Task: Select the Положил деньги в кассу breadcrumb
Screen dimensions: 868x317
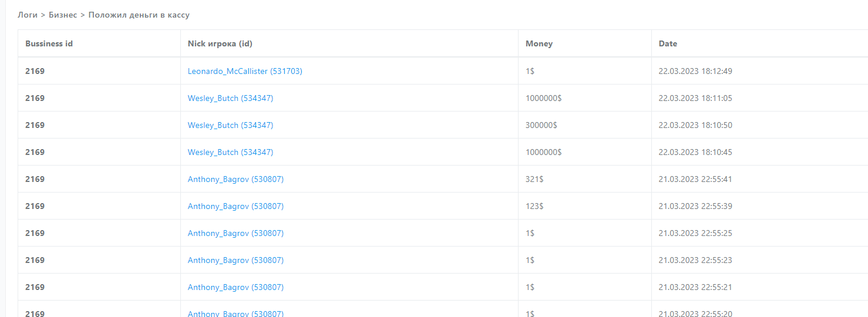Action: tap(139, 15)
